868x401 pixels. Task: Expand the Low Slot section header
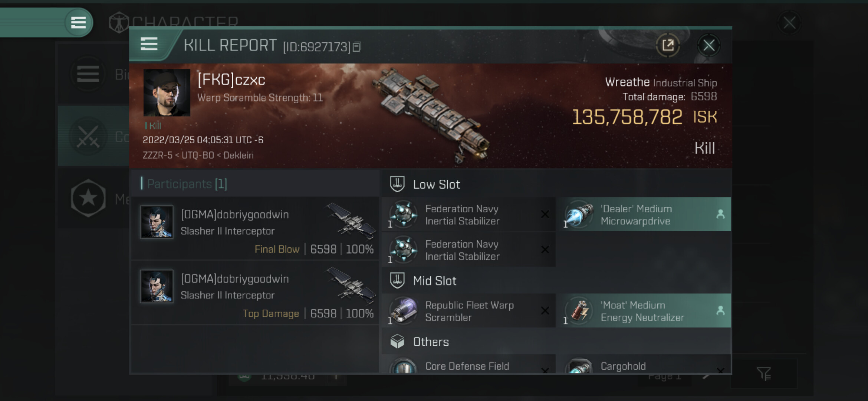click(437, 185)
